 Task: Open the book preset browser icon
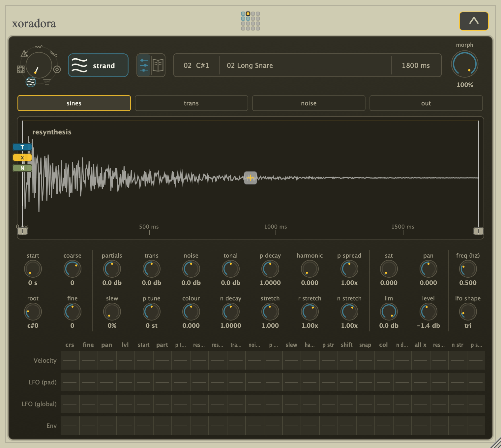tap(158, 65)
